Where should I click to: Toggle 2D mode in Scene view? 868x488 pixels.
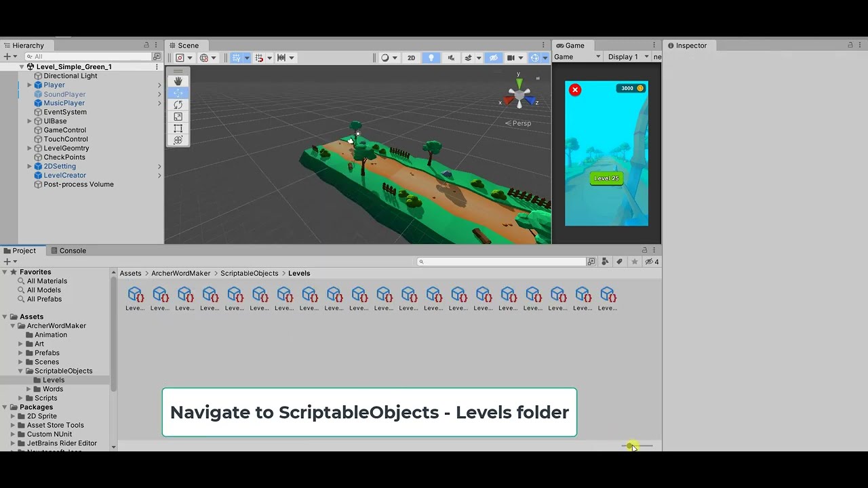[411, 58]
